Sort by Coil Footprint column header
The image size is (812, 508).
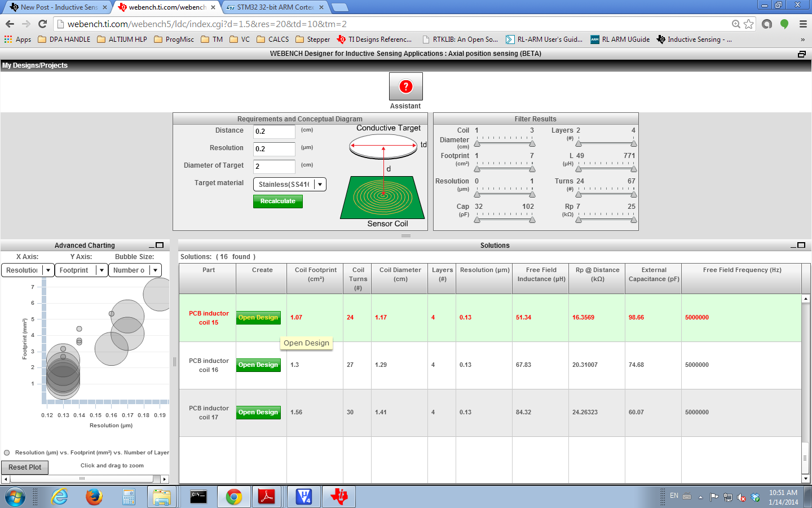click(x=315, y=279)
